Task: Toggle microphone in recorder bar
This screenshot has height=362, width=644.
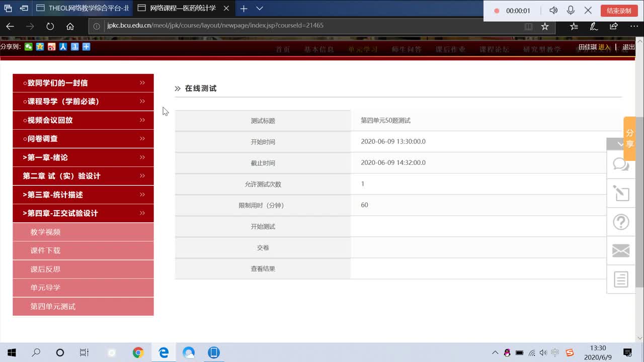Action: click(x=571, y=11)
